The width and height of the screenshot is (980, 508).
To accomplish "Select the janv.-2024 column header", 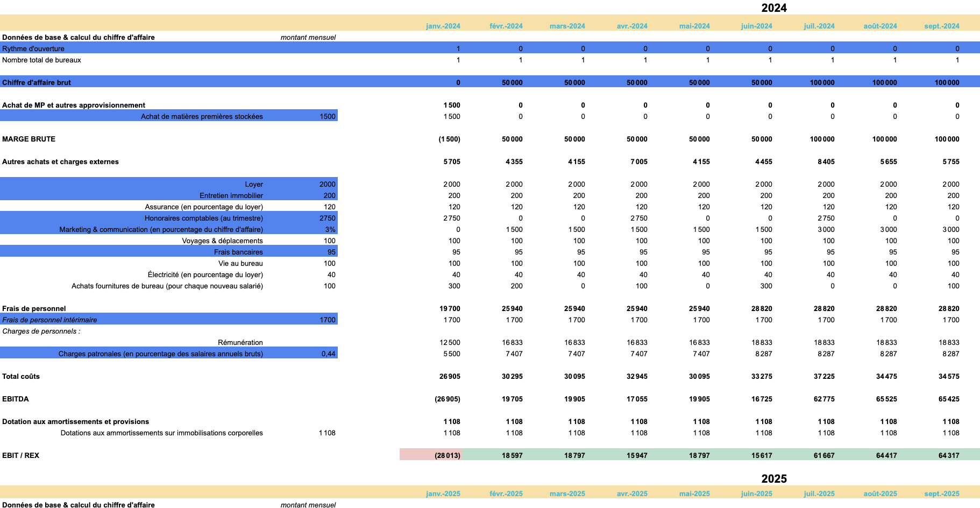I will (x=444, y=25).
